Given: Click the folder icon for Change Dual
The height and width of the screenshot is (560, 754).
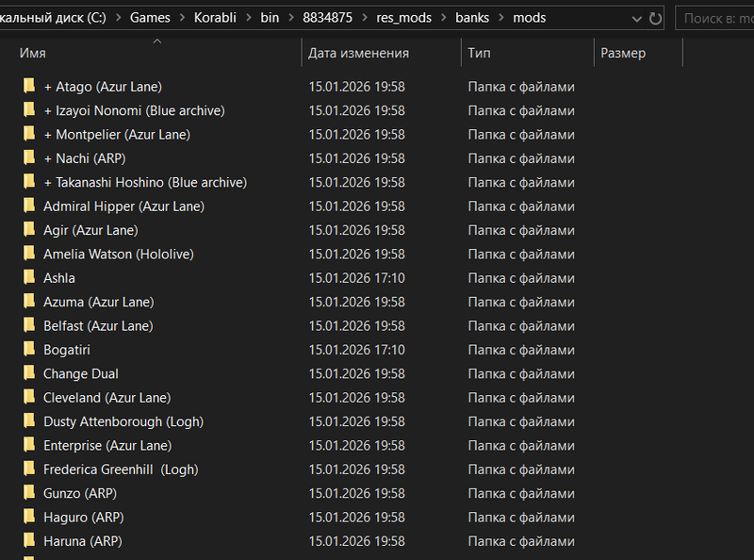Looking at the screenshot, I should (29, 374).
